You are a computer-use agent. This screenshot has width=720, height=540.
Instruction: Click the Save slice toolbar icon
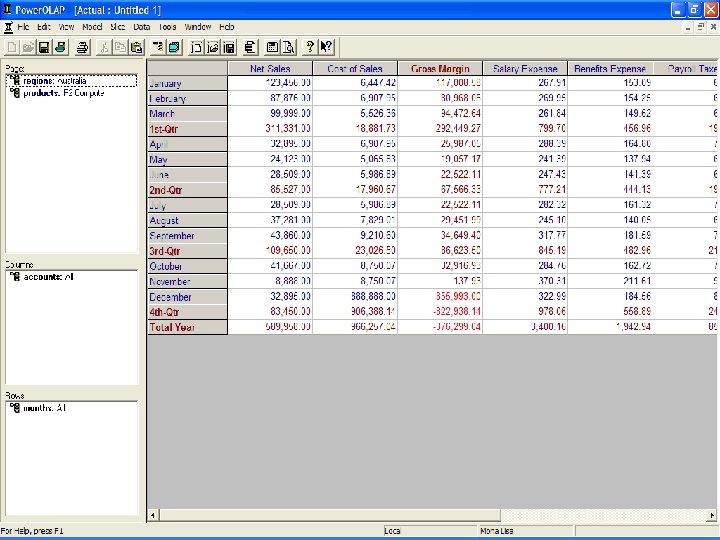[x=229, y=47]
